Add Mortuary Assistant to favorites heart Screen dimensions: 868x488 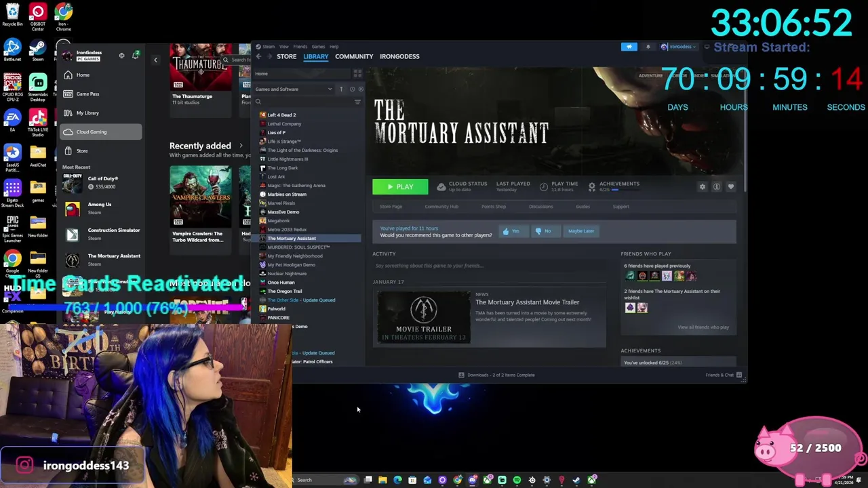(731, 186)
